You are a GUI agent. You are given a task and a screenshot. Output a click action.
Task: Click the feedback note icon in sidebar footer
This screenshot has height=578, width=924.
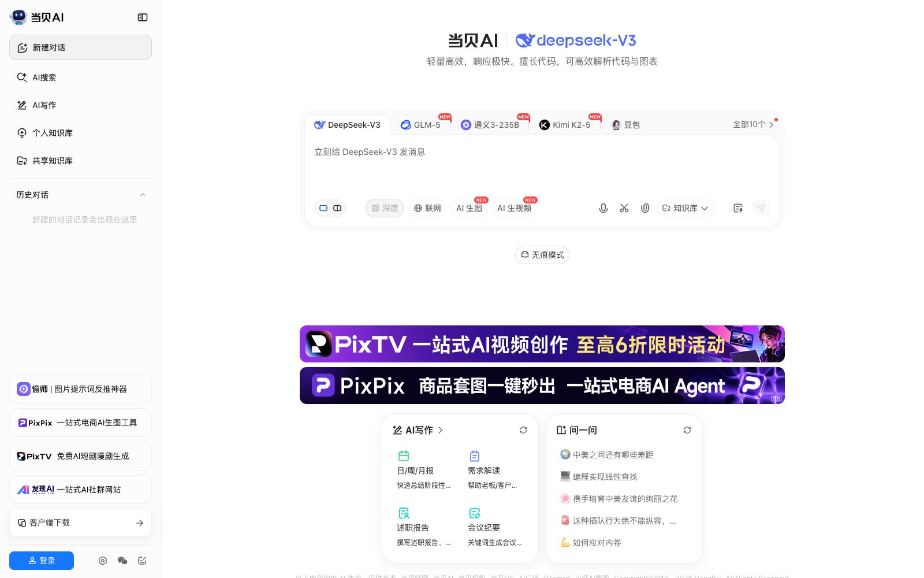pos(142,561)
